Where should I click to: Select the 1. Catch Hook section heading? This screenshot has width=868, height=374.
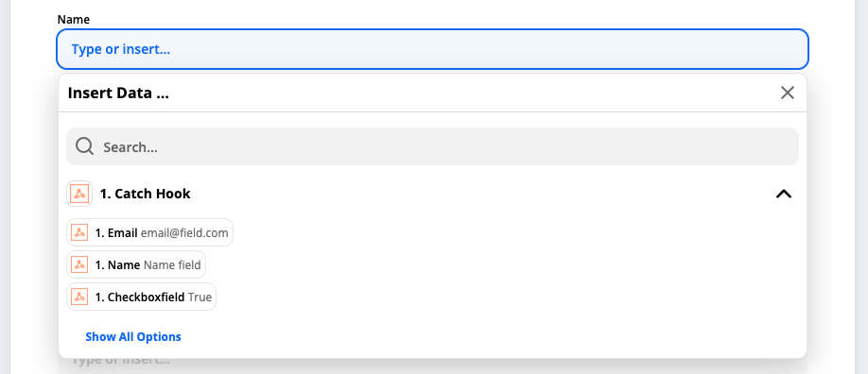point(145,194)
